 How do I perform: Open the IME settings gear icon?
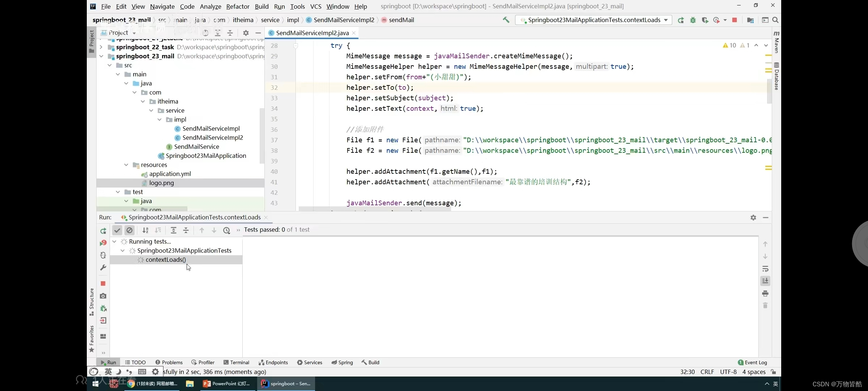[x=155, y=371]
